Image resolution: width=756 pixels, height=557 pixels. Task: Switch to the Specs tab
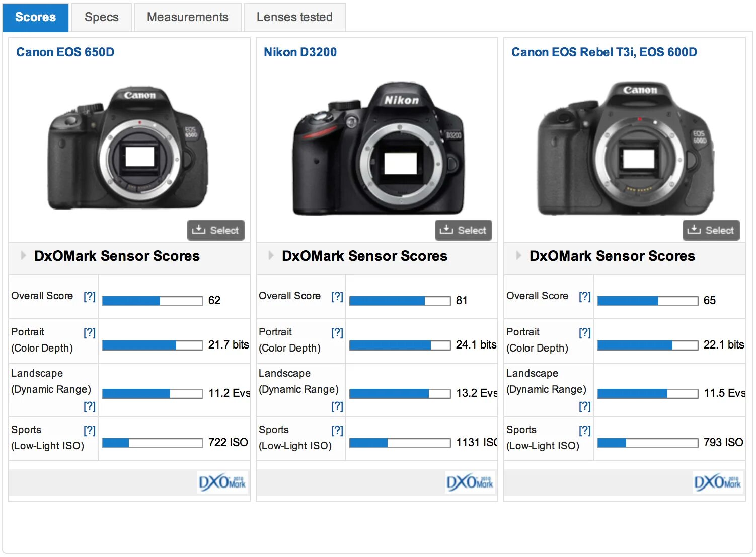102,18
